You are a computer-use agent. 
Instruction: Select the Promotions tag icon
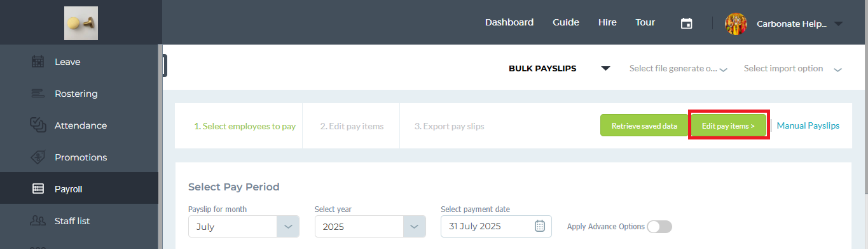(x=38, y=157)
